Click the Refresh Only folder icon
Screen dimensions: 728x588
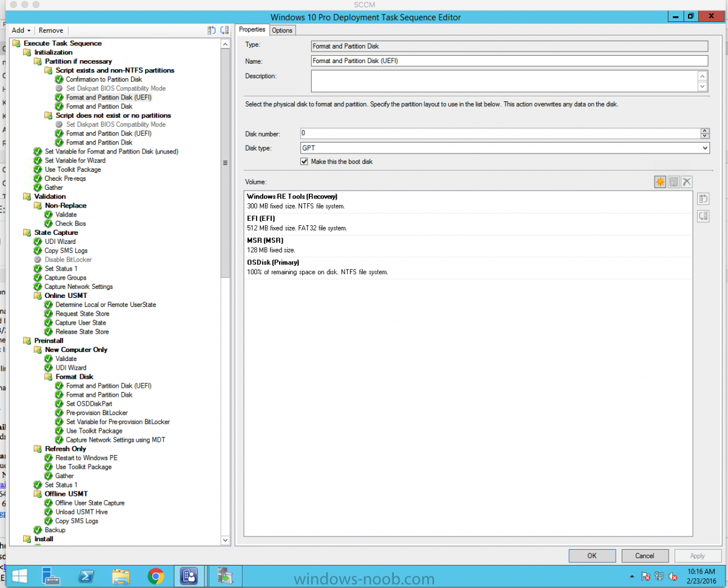38,449
